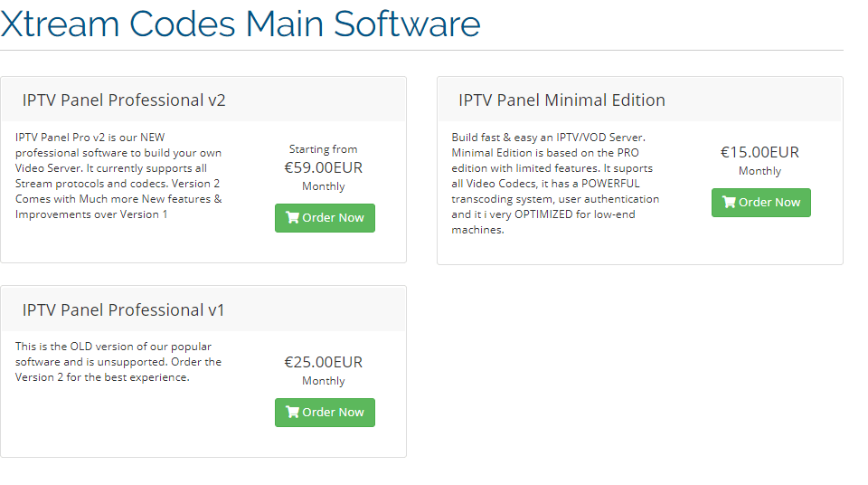Click the Starting from label
Screen dimensions: 868x485
pyautogui.click(x=324, y=149)
